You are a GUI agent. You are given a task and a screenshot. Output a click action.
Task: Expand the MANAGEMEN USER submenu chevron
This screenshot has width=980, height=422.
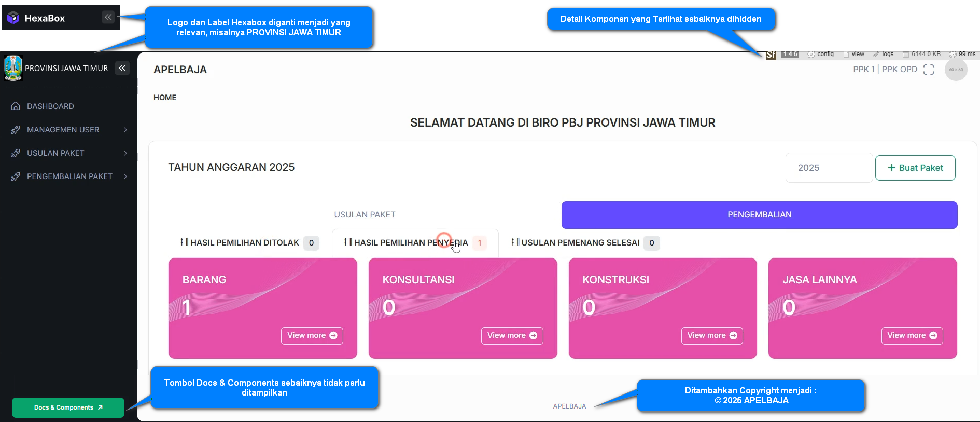pyautogui.click(x=125, y=130)
